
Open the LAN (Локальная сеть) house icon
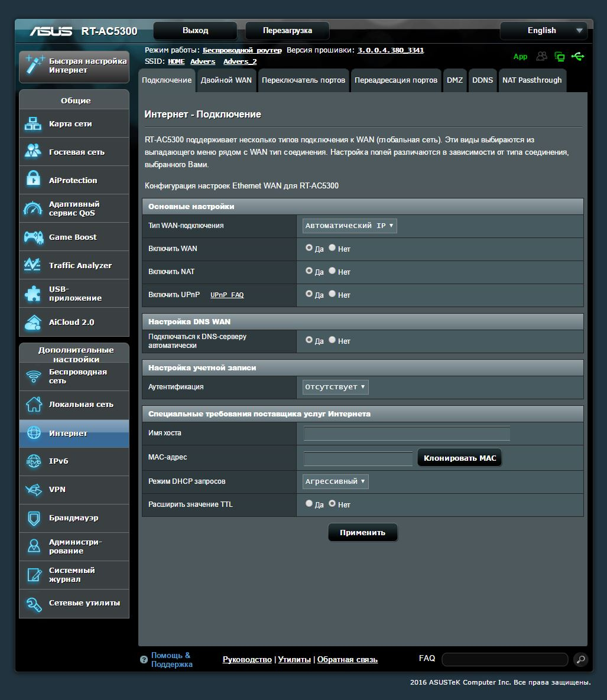coord(34,405)
